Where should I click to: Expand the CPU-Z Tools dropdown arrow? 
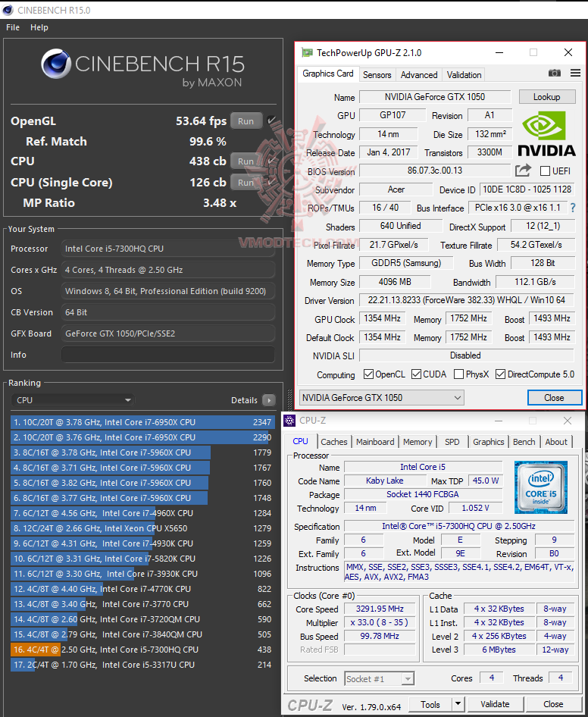click(458, 704)
